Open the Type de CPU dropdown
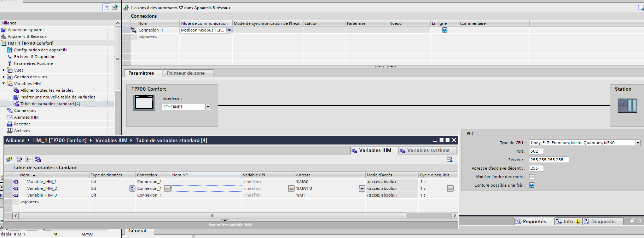 point(638,143)
